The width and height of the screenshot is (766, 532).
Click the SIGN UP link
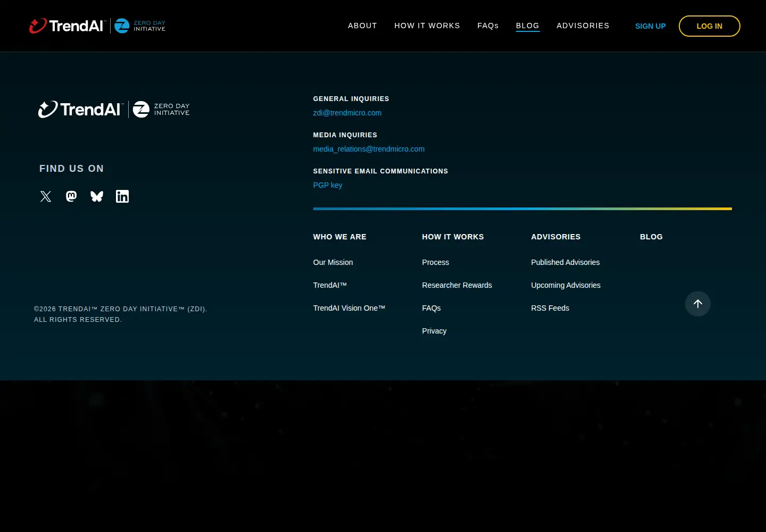click(x=651, y=26)
